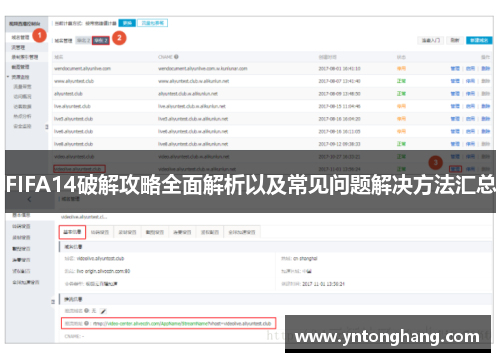Click region value cn shanghai
The image size is (500, 362).
pyautogui.click(x=305, y=259)
